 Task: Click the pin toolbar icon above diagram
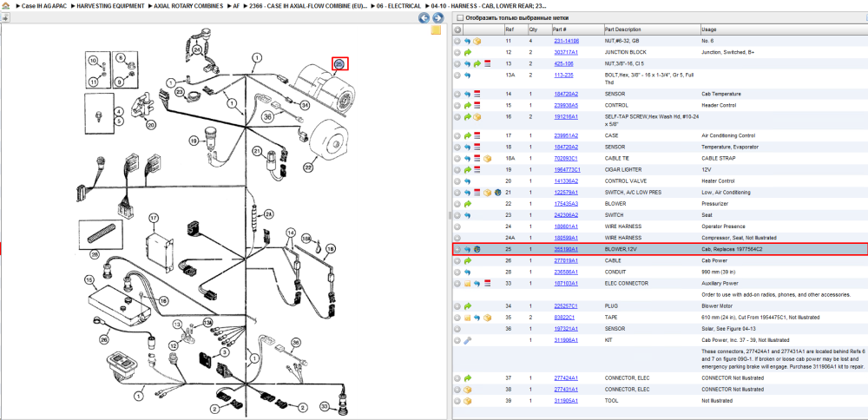[5, 17]
